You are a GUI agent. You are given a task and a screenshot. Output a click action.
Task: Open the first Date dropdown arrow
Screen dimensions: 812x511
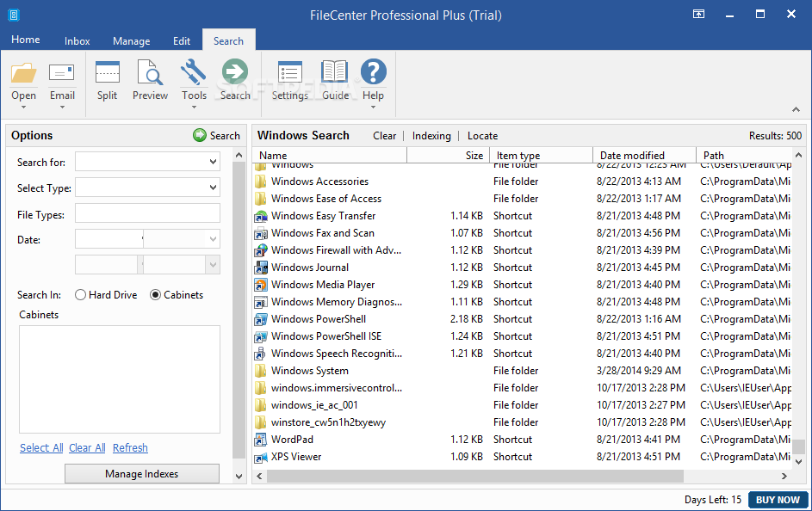tap(213, 239)
